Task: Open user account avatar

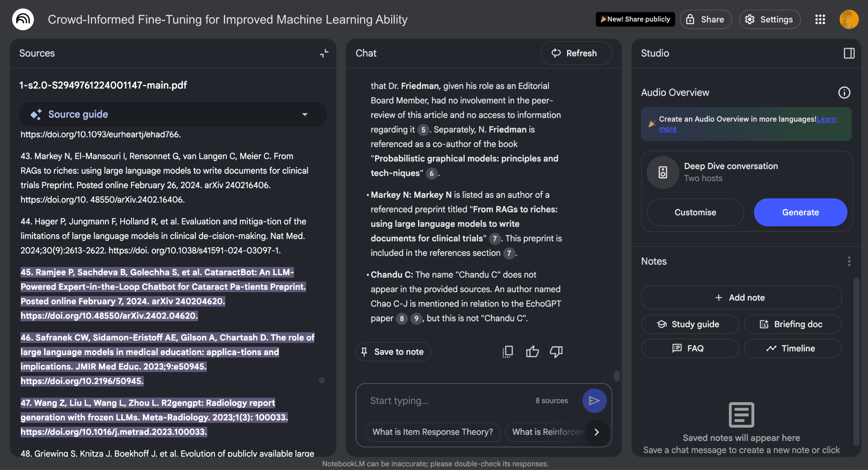Action: pos(849,19)
